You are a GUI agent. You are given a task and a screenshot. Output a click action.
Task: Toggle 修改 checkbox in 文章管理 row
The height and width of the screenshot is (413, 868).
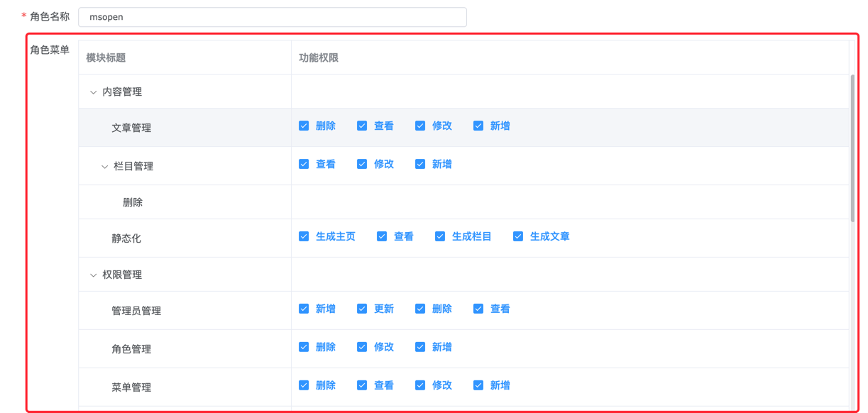[x=420, y=126]
